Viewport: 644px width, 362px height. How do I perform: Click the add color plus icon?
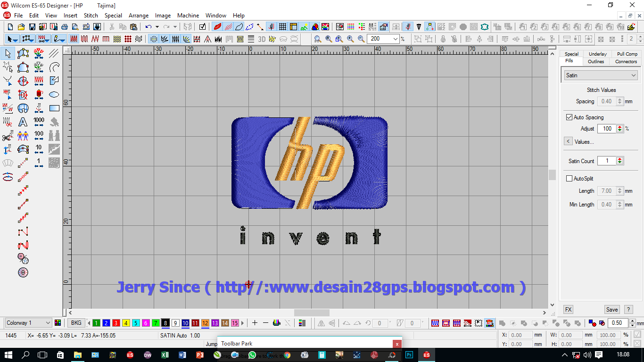[x=255, y=323]
